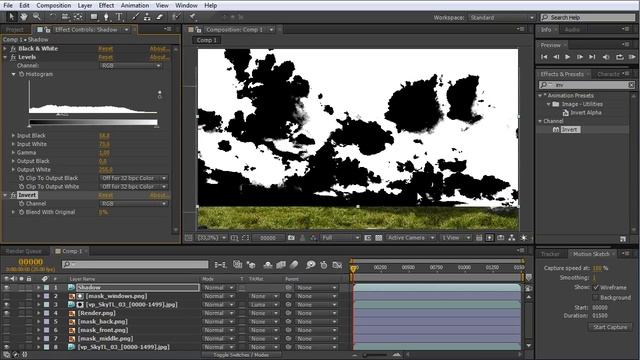Collapse the Levels effect twirl
The width and height of the screenshot is (640, 360).
[x=5, y=57]
